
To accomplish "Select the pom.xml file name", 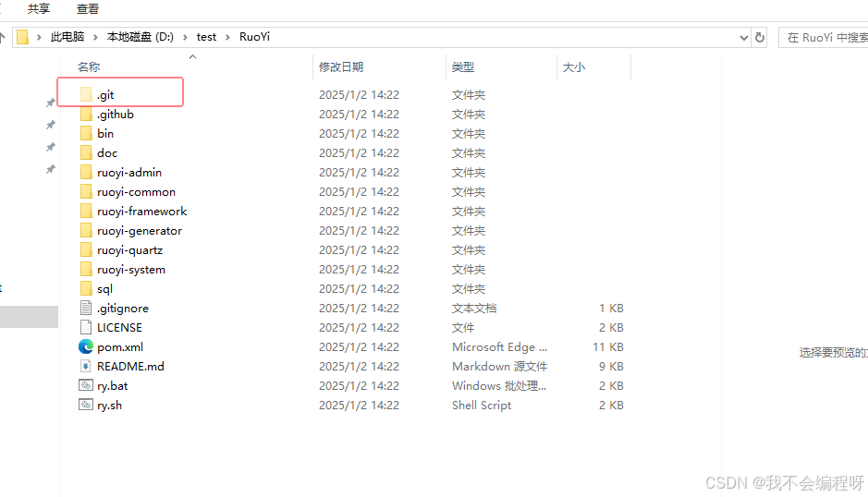I will coord(120,347).
